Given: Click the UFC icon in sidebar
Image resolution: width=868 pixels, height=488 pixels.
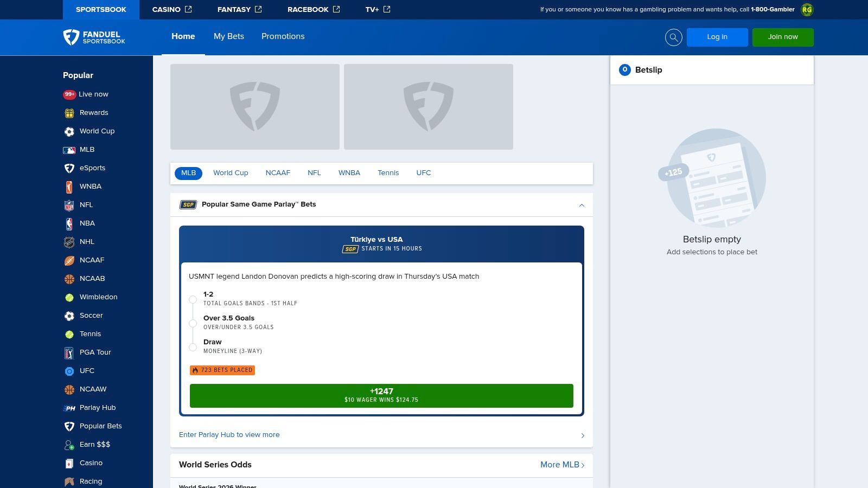Looking at the screenshot, I should [x=69, y=371].
